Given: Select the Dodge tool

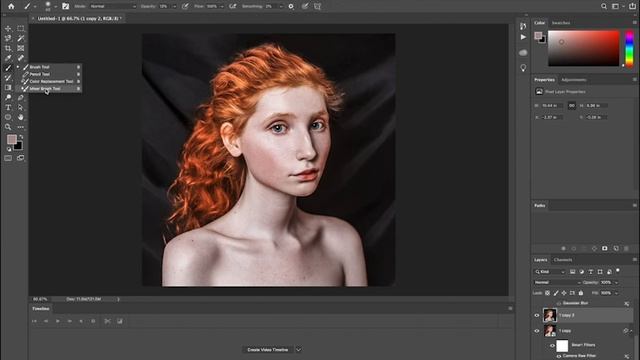Looking at the screenshot, I should tap(8, 98).
